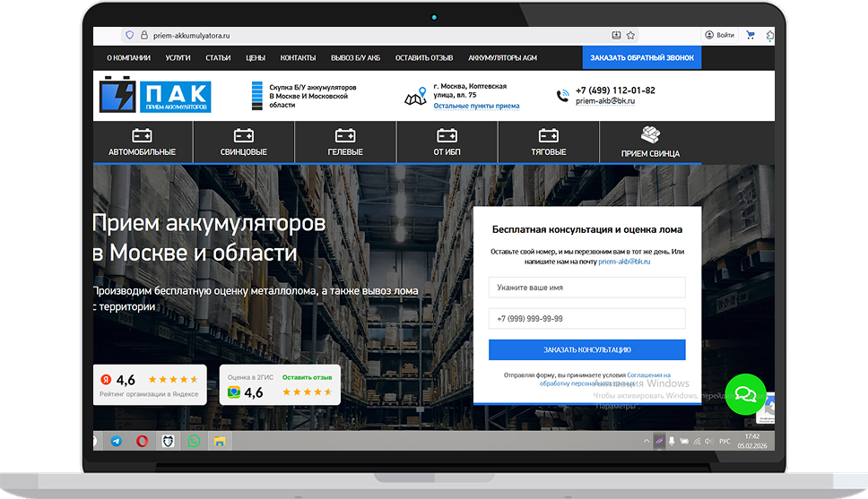Open the КОНТАКТЫ menu item
868x499 pixels.
click(x=298, y=57)
